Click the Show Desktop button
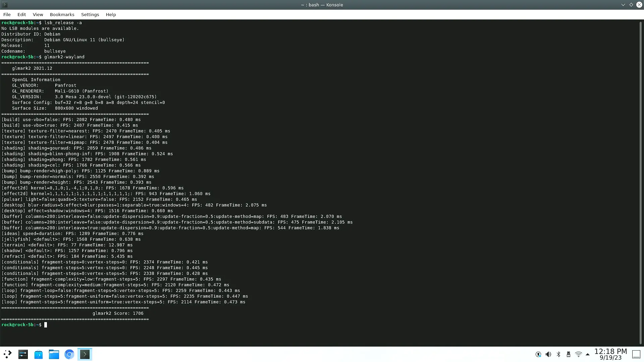 636,354
